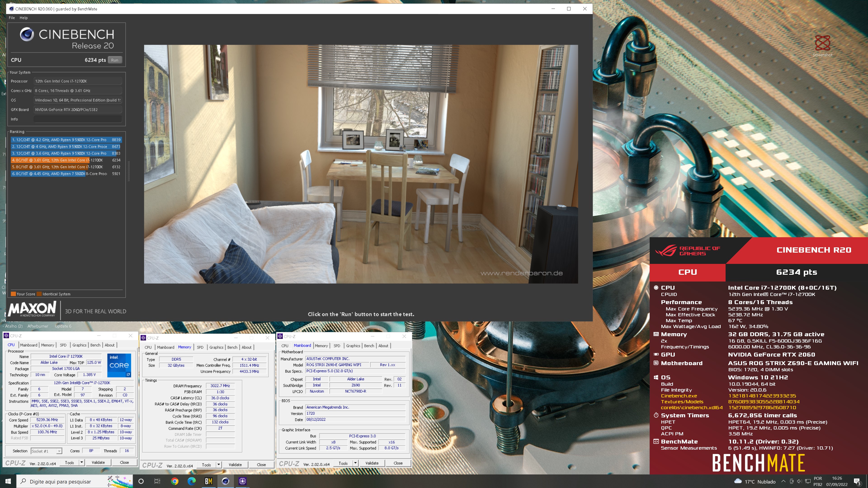The width and height of the screenshot is (868, 488).
Task: Click the clock showing 16:26 07/09/2022
Action: click(x=837, y=481)
